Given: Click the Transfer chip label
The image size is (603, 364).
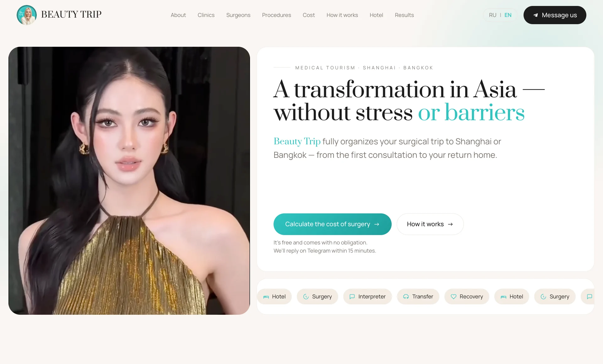Looking at the screenshot, I should (x=422, y=297).
